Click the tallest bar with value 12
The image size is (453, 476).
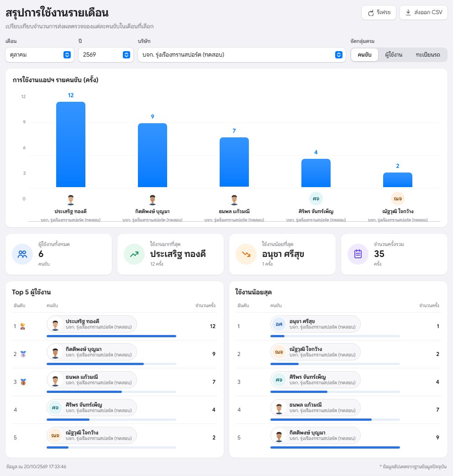click(x=71, y=145)
